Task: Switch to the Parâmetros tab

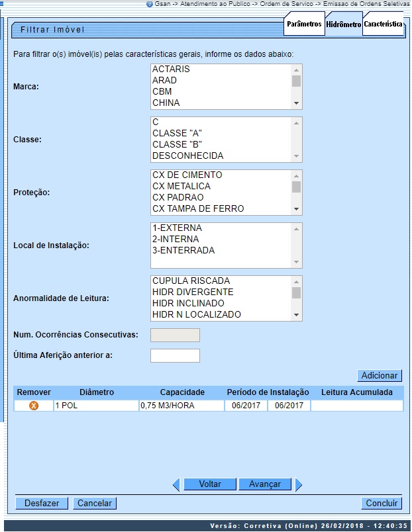Action: point(304,24)
